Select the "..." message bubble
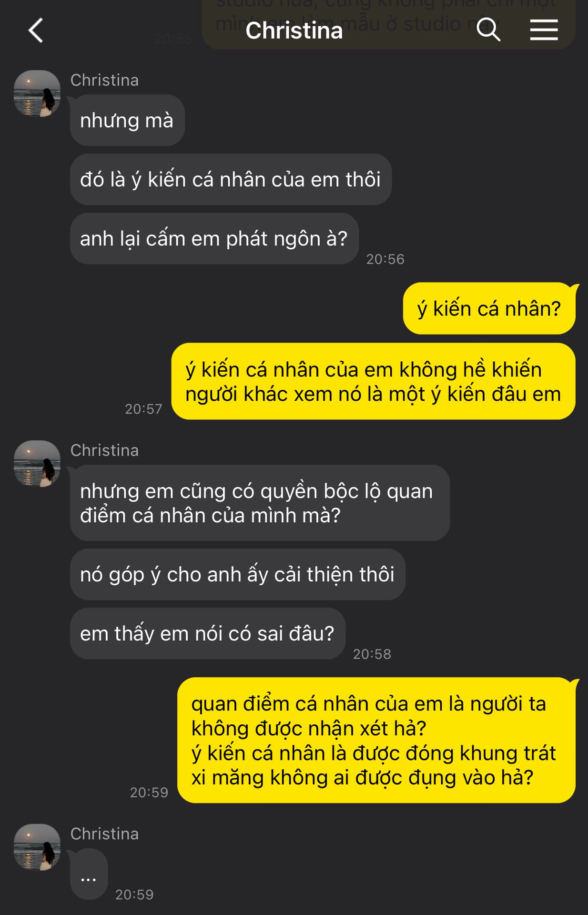The image size is (588, 915). [x=89, y=874]
